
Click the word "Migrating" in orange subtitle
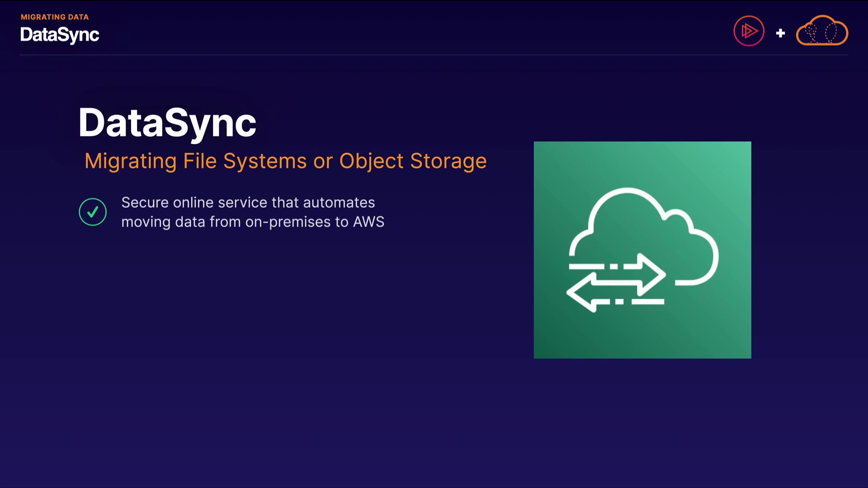[130, 161]
